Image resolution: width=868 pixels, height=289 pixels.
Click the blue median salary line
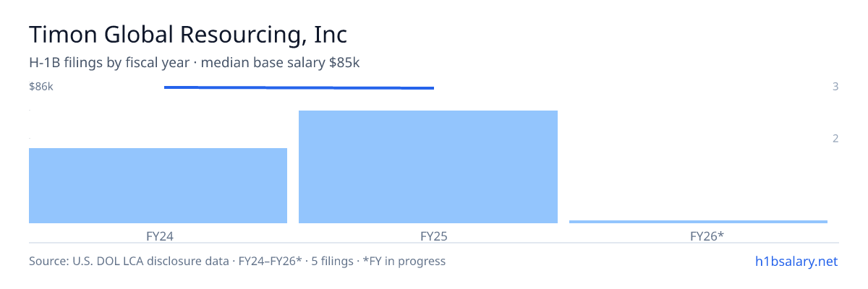point(299,87)
